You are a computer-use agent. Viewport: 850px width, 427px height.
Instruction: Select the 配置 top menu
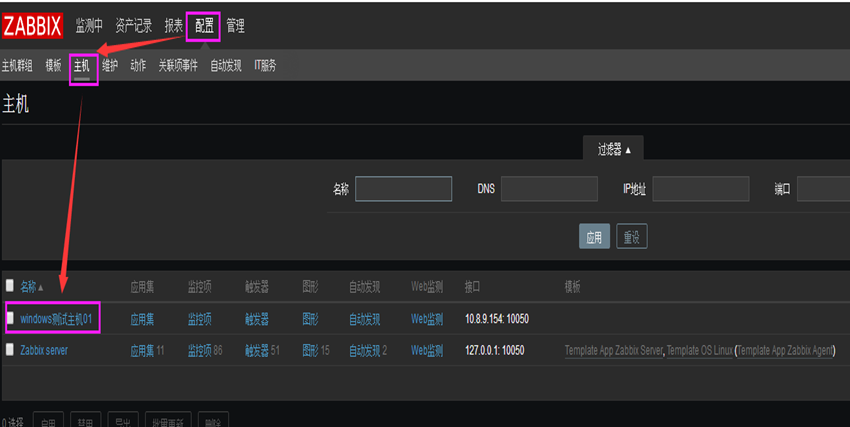click(204, 25)
